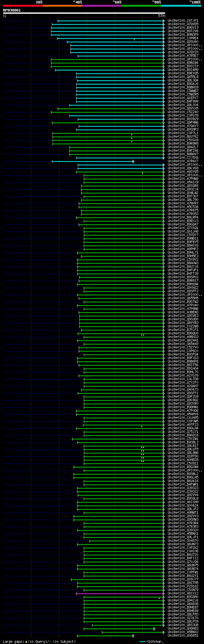This screenshot has width=204, height=644.
Task: Select hit label UniRef100_O65449
Action: [183, 344]
